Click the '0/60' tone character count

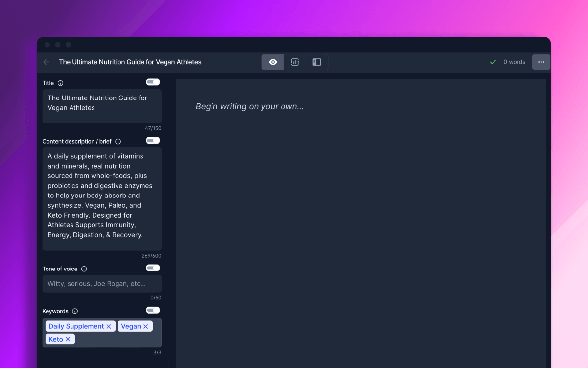(156, 298)
